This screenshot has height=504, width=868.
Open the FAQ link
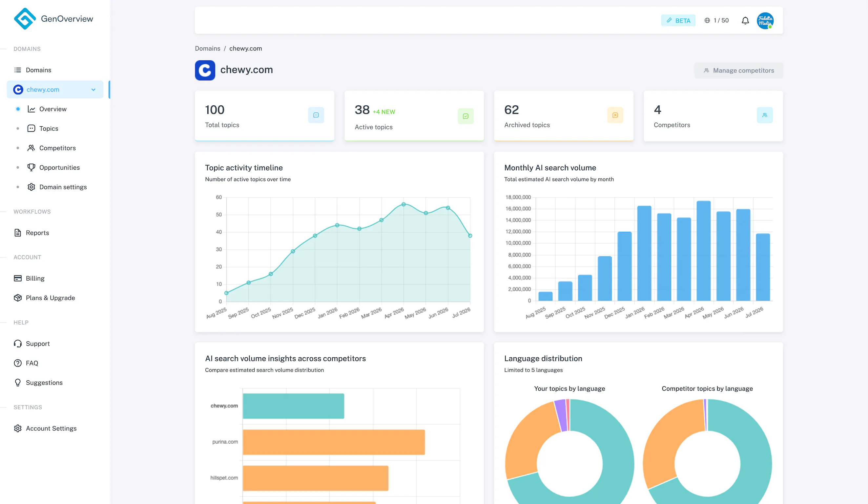click(32, 363)
